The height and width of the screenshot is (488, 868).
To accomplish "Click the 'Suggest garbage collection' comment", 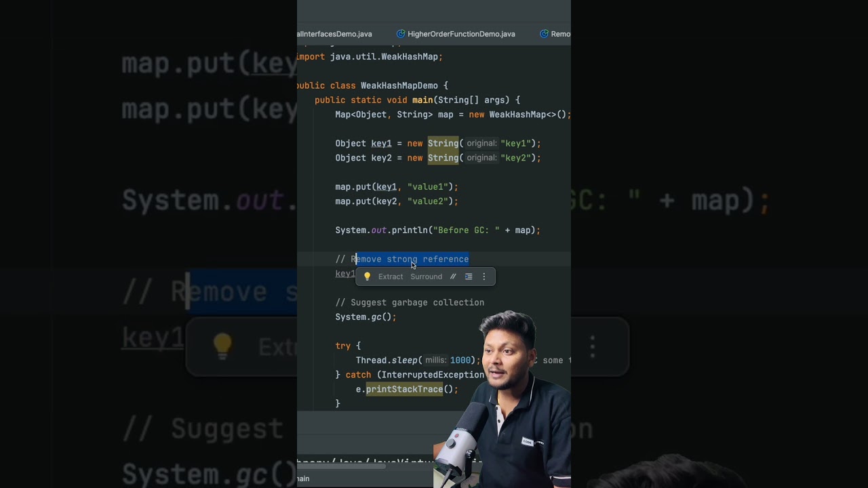I will (x=410, y=302).
